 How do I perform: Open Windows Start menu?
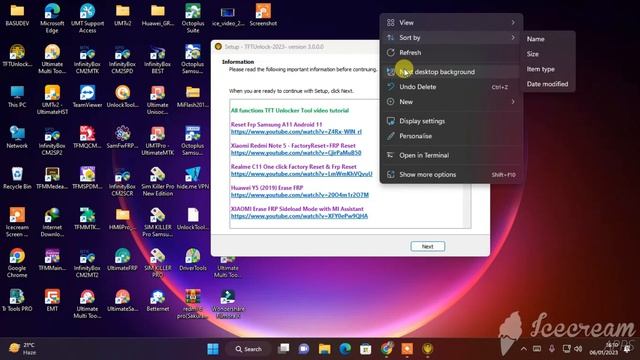pos(213,349)
